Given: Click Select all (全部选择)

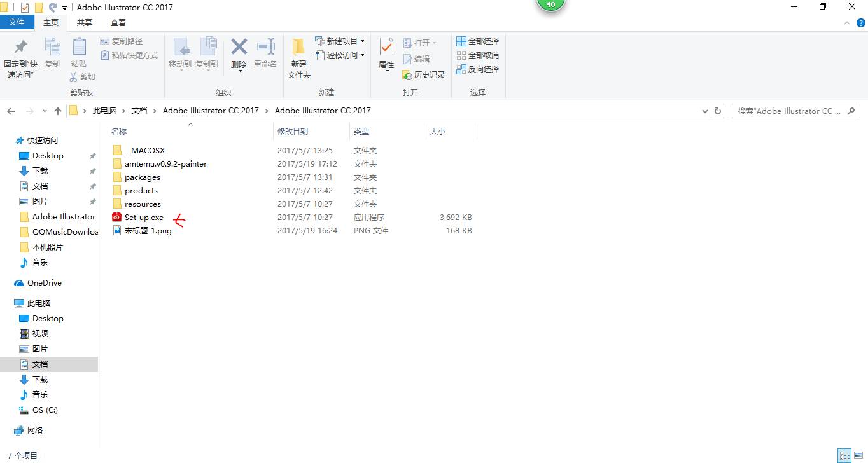Looking at the screenshot, I should (x=478, y=41).
